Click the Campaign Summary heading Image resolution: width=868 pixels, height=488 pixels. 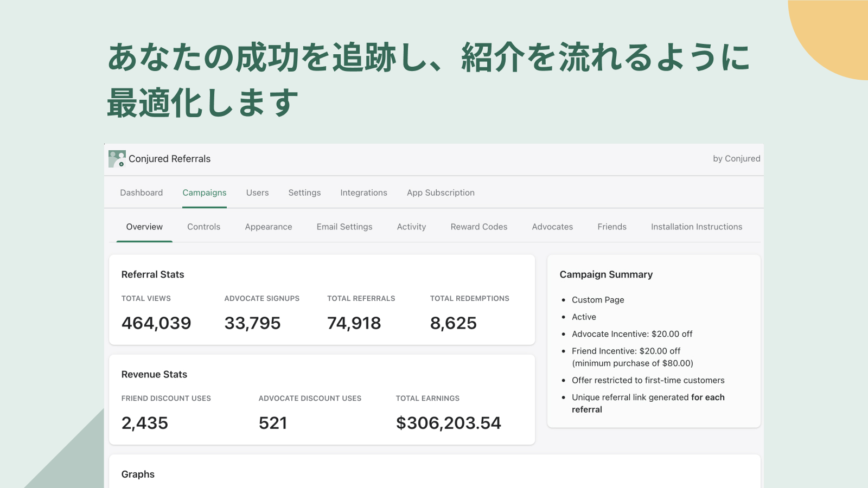coord(606,274)
